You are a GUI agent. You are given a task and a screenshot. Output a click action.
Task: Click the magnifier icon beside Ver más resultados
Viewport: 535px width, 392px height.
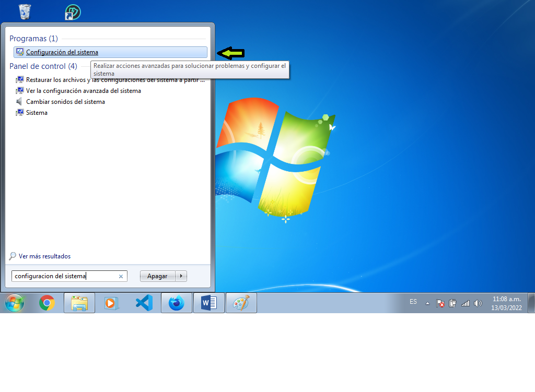tap(13, 256)
